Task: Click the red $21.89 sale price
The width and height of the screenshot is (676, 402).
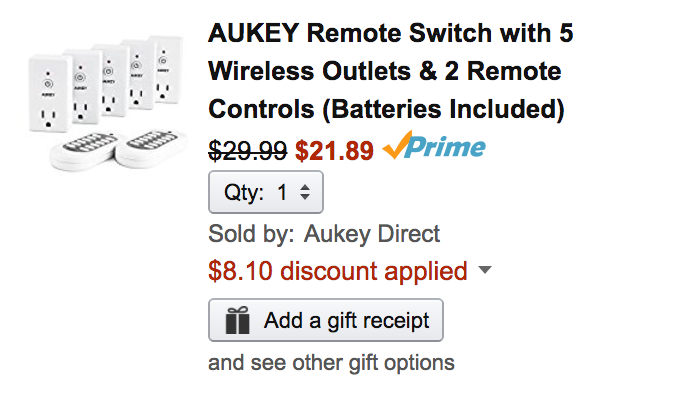Action: (334, 150)
